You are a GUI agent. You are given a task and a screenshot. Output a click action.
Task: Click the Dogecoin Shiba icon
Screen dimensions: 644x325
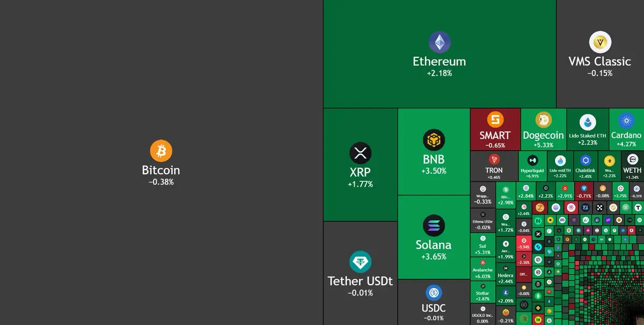coord(544,120)
